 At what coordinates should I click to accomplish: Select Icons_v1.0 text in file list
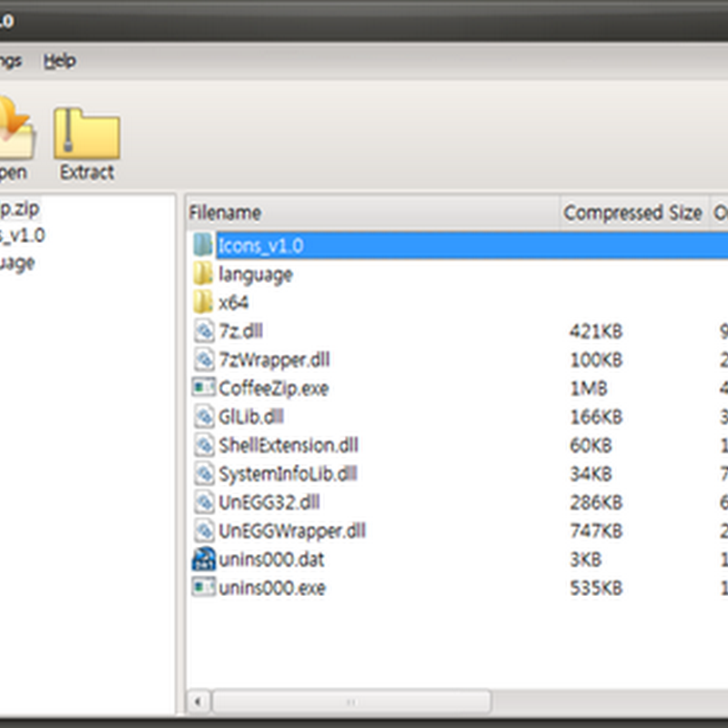(261, 245)
